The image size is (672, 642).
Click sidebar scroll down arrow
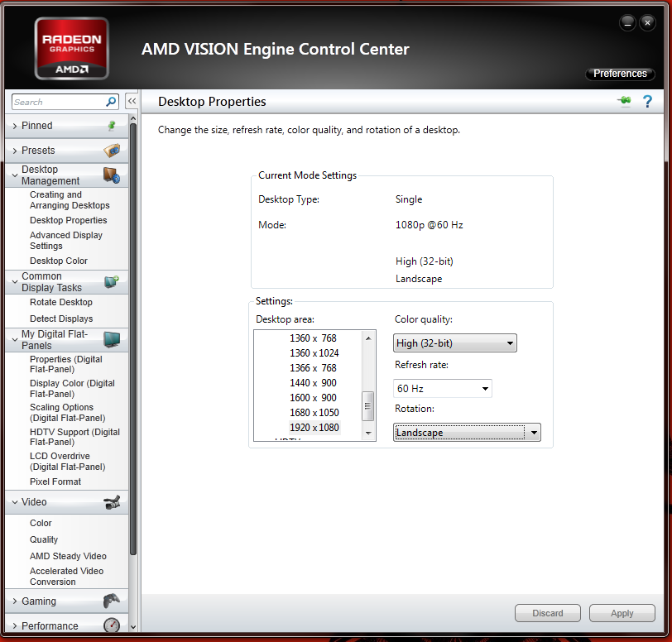point(133,626)
